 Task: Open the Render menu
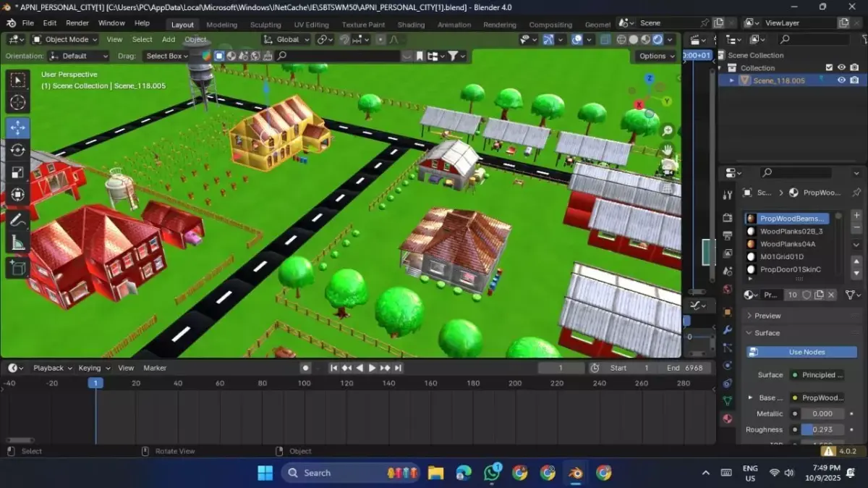tap(77, 23)
